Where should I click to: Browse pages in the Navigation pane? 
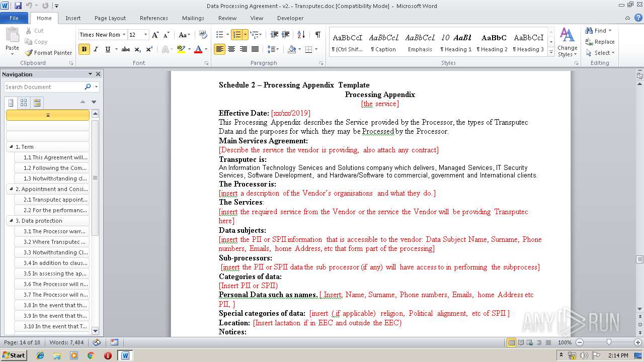(24, 103)
